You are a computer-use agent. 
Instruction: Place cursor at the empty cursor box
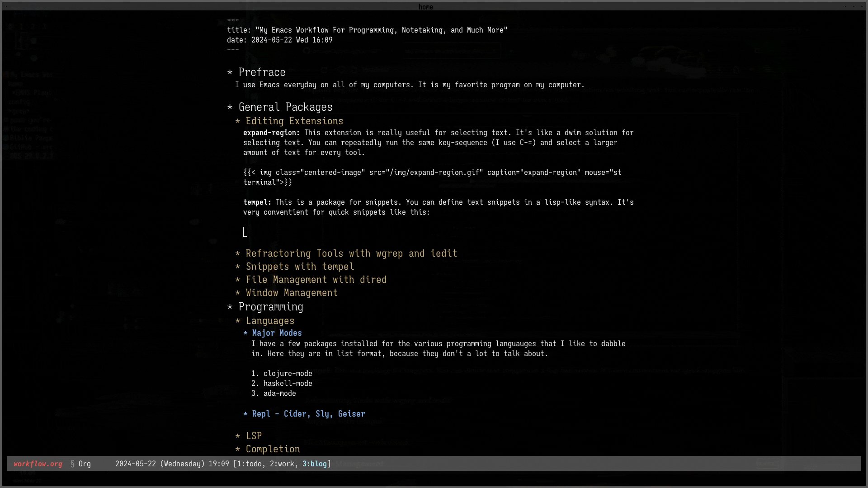point(245,232)
